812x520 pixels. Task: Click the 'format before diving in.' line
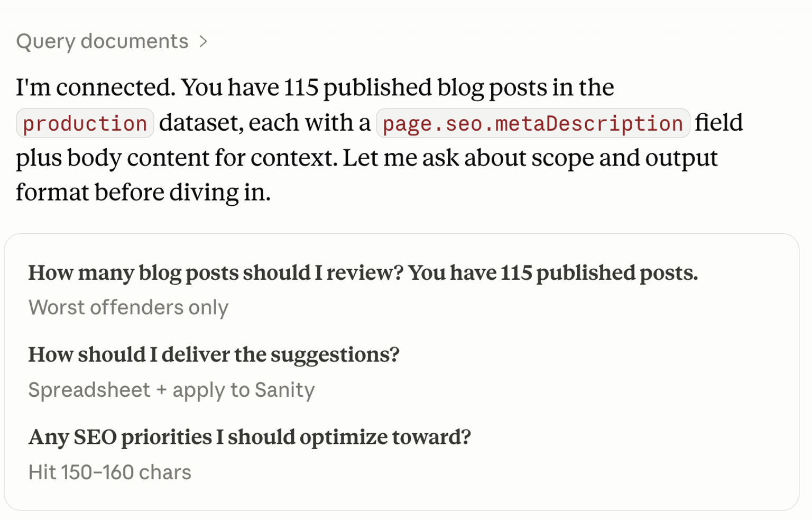(143, 192)
